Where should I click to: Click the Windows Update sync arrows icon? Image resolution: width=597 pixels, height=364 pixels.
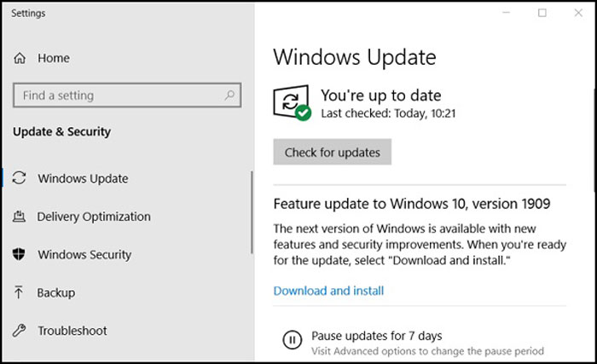pos(19,178)
